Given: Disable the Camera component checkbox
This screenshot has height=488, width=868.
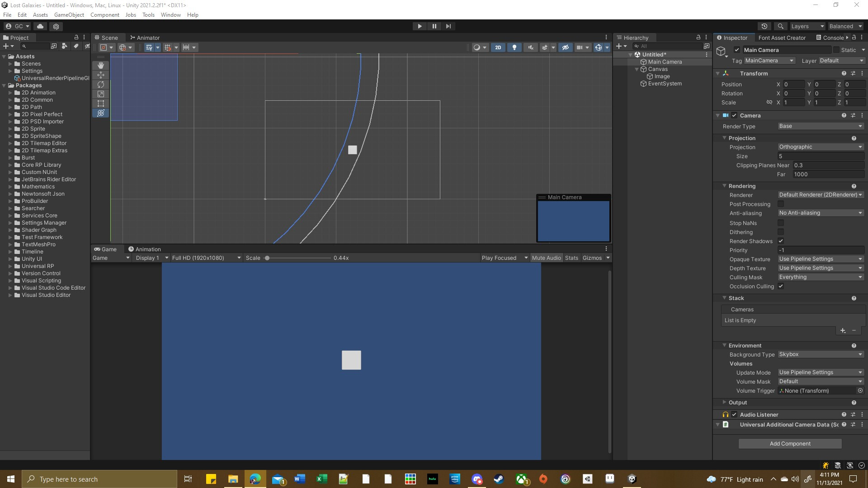Looking at the screenshot, I should coord(734,116).
